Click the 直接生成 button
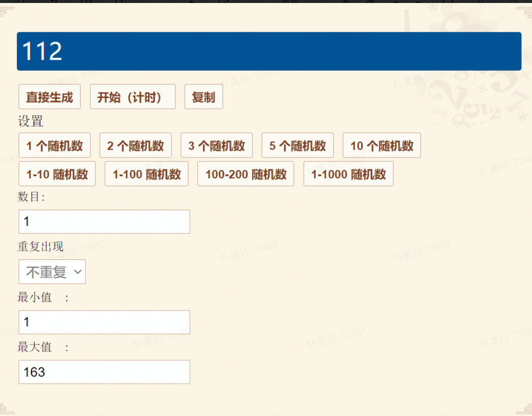 [50, 97]
